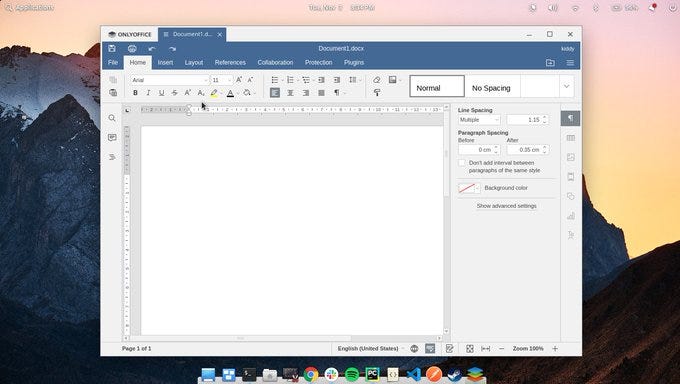
Task: Click the Fit to width icon
Action: pos(486,348)
